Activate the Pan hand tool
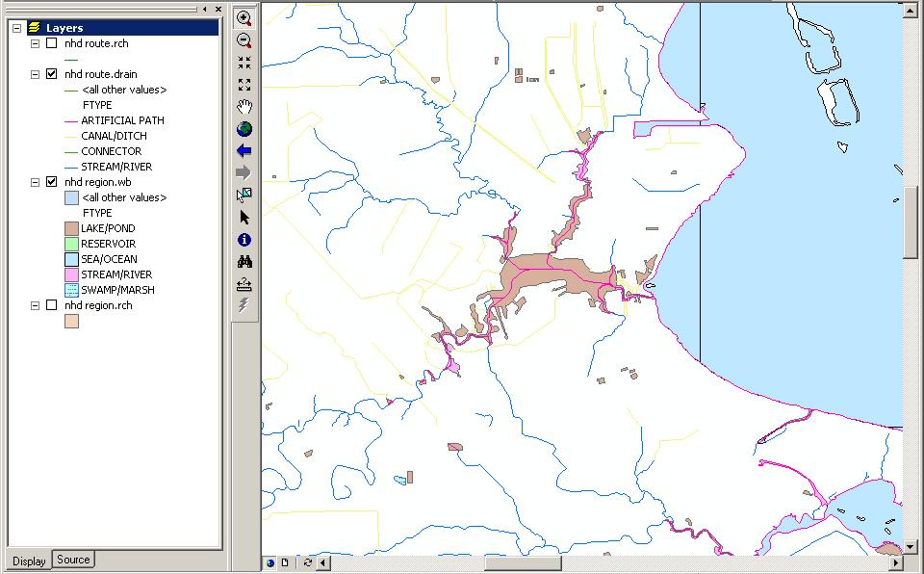 244,106
